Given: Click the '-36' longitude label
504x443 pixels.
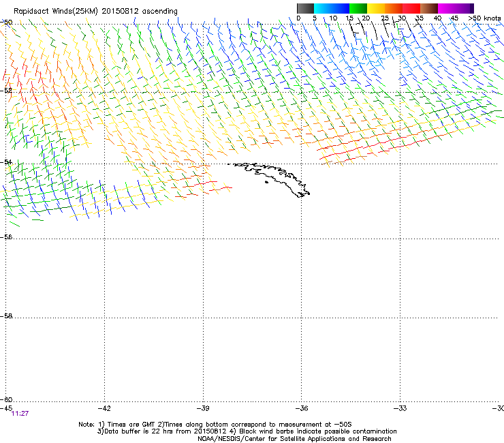Looking at the screenshot, I should point(302,408).
